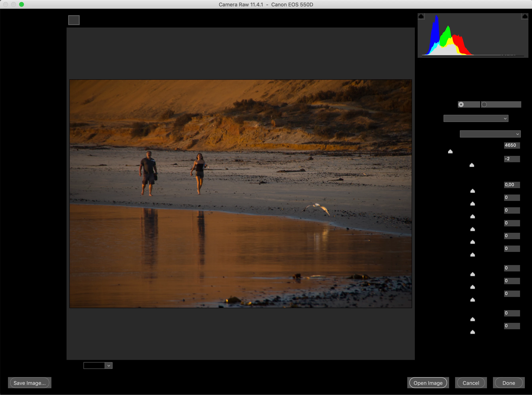Click the green macOS full-screen window button
532x395 pixels.
pyautogui.click(x=22, y=4)
